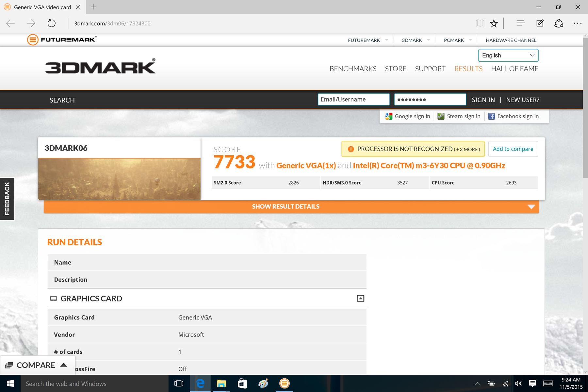Click the 3DMark06 result thumbnail image
588x392 pixels.
coord(119,179)
